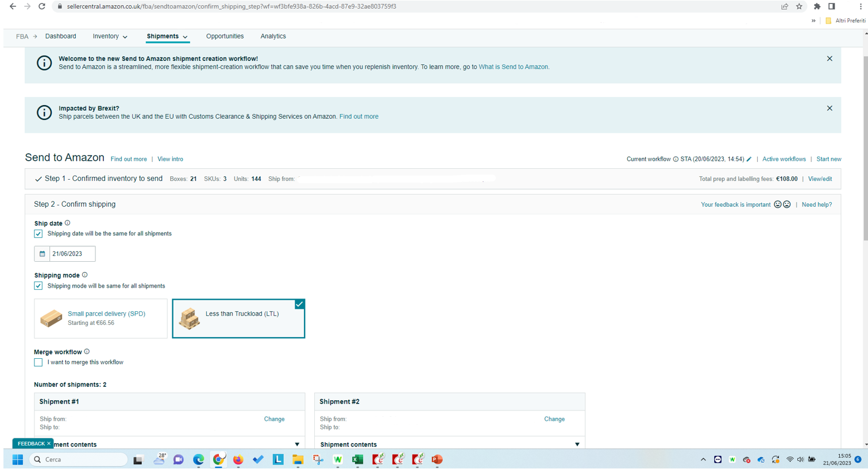Open the Analytics tab

click(x=273, y=36)
